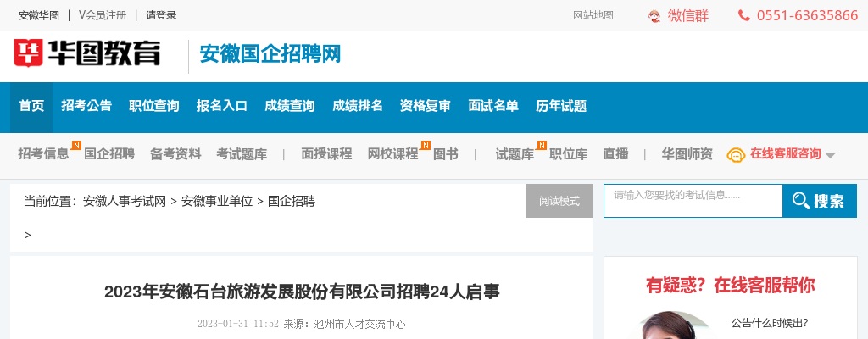
Task: Focus the exam information search field
Action: (x=692, y=201)
